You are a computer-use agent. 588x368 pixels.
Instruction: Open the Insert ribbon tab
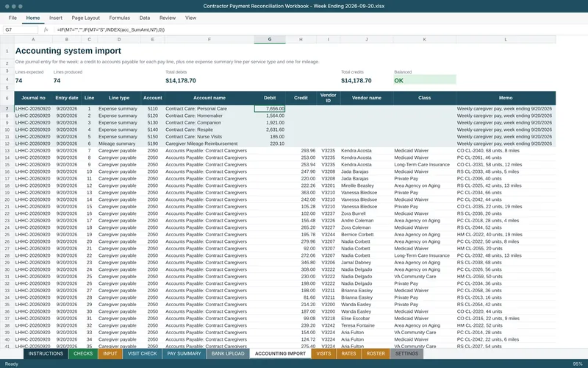point(56,18)
